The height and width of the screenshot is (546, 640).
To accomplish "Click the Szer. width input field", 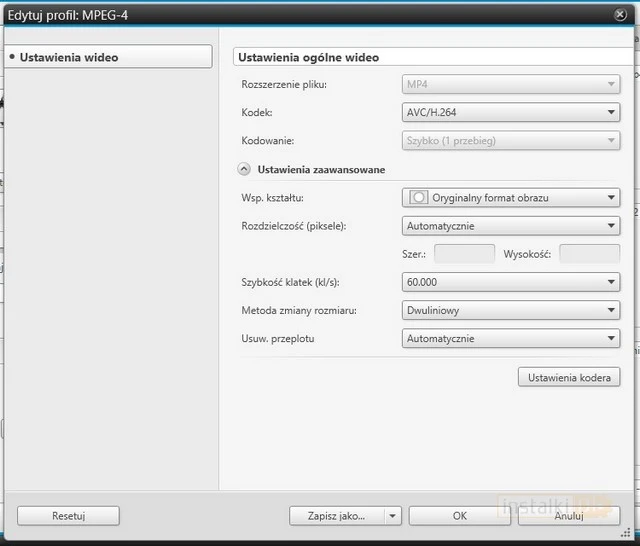I will pyautogui.click(x=463, y=254).
